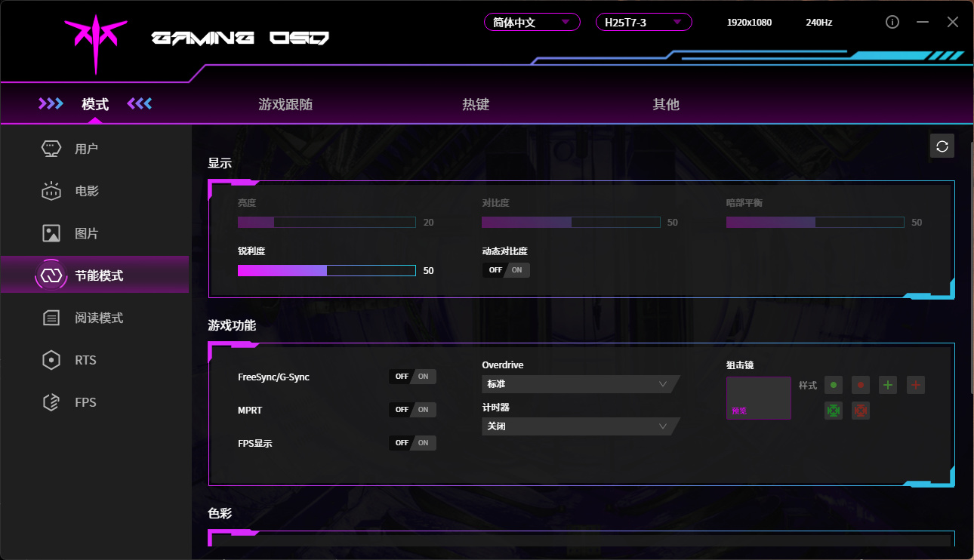Select the FPS mode icon
The image size is (974, 560).
(x=51, y=402)
